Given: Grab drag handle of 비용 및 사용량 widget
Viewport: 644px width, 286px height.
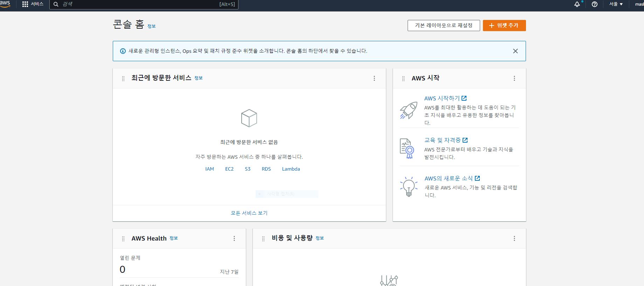Looking at the screenshot, I should pyautogui.click(x=263, y=239).
